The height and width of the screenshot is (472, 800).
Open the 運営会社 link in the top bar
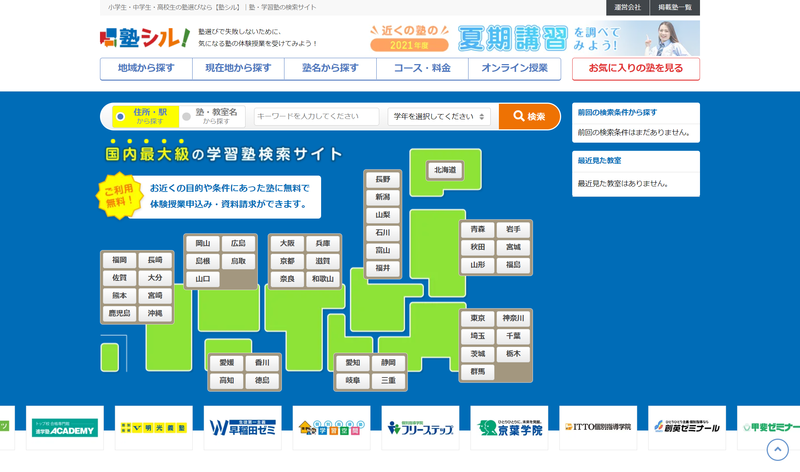pos(627,7)
